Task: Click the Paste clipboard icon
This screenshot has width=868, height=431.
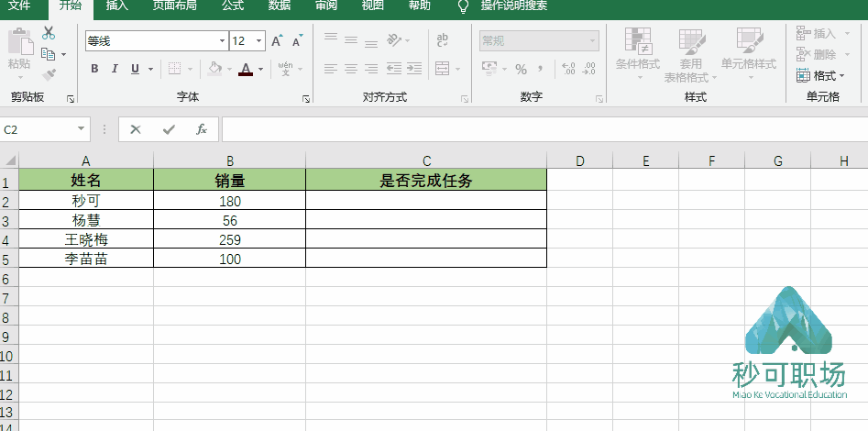Action: pos(20,41)
